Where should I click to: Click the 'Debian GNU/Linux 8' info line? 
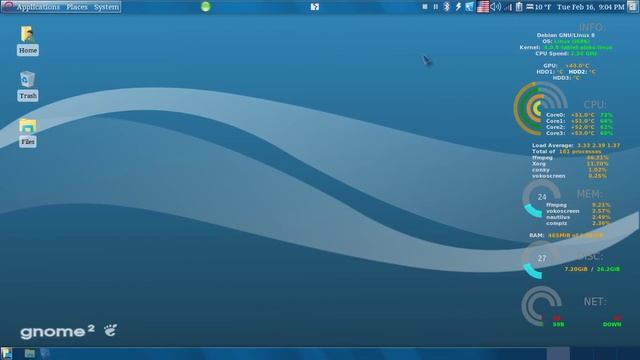point(565,35)
